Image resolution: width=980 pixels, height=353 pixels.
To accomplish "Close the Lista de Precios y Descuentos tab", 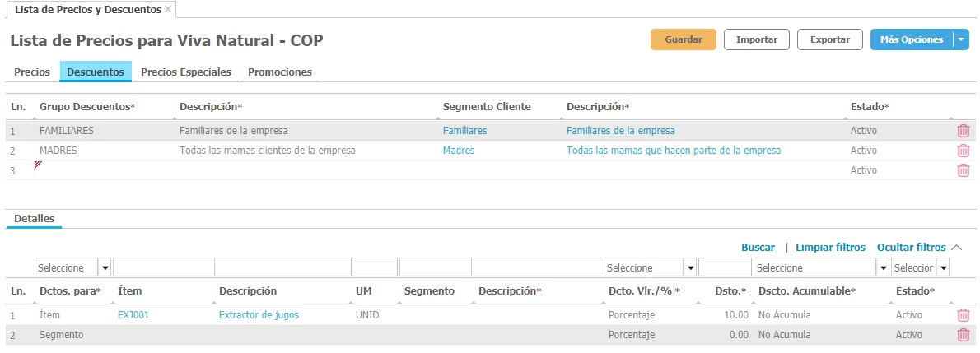I will pyautogui.click(x=168, y=9).
